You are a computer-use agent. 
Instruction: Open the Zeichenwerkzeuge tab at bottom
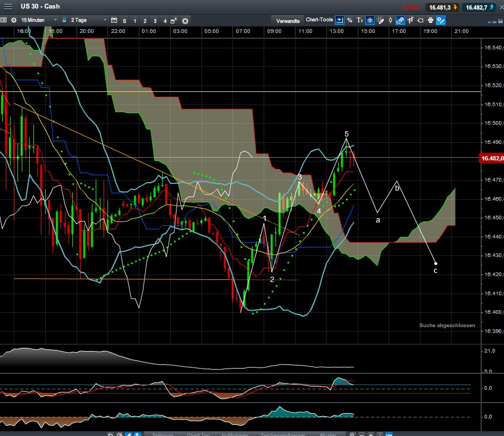282,434
